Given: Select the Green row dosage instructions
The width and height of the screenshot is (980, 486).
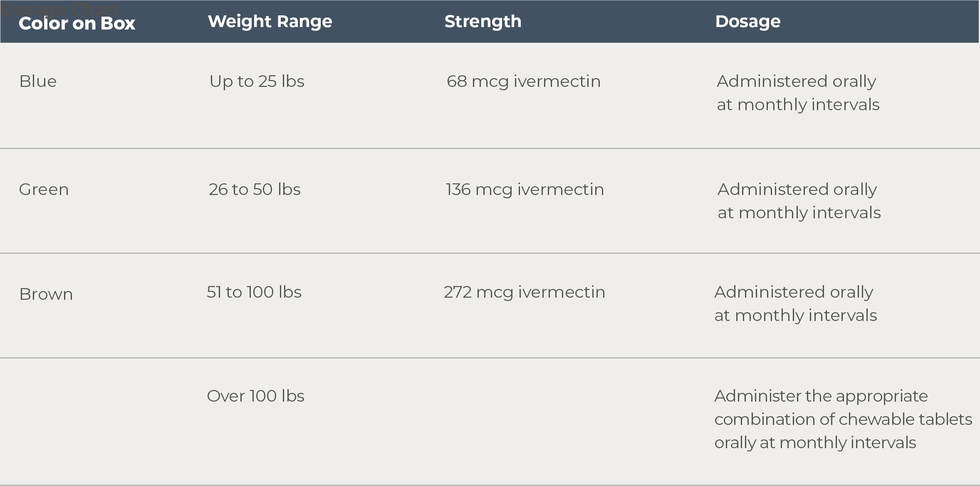Looking at the screenshot, I should [799, 201].
